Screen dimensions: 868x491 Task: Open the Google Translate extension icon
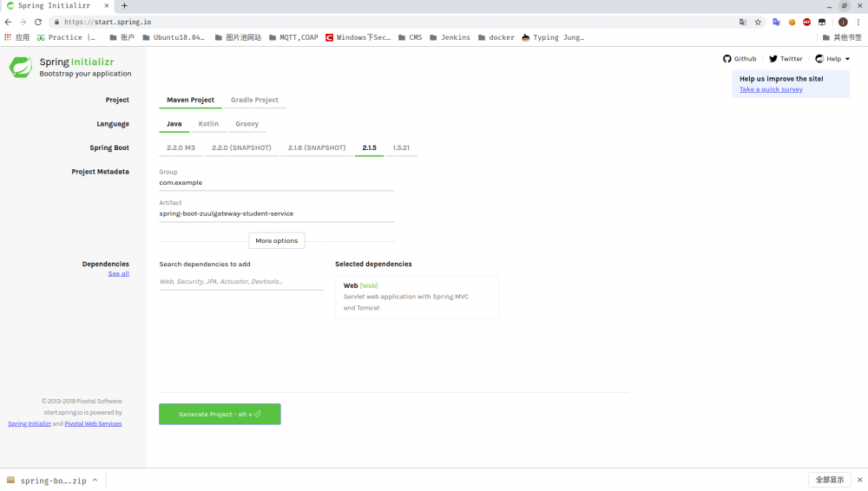coord(777,23)
